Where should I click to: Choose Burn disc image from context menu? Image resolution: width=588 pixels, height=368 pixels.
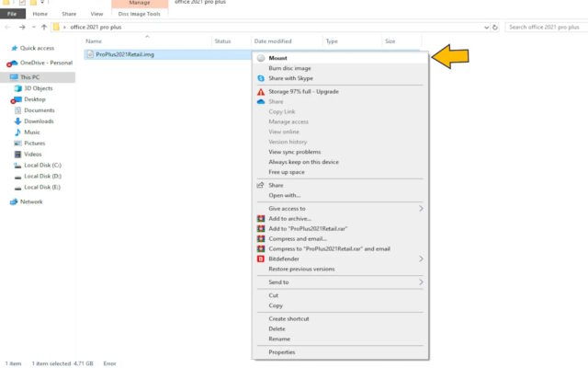289,69
